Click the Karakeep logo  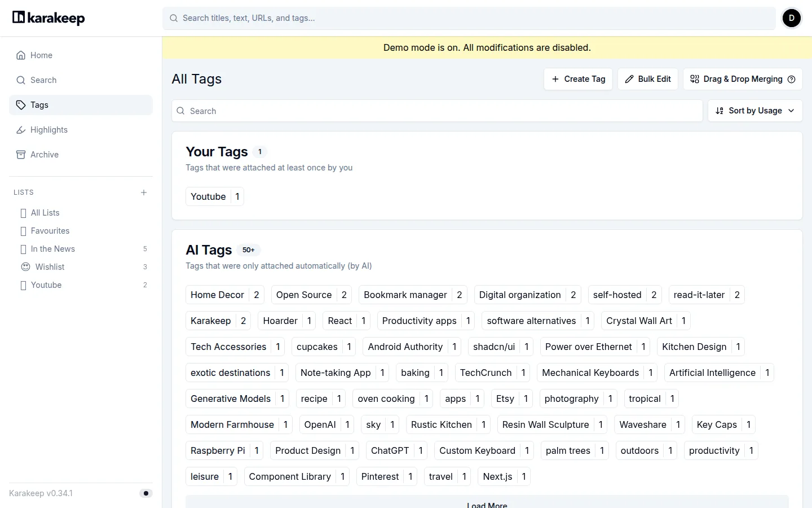click(48, 18)
